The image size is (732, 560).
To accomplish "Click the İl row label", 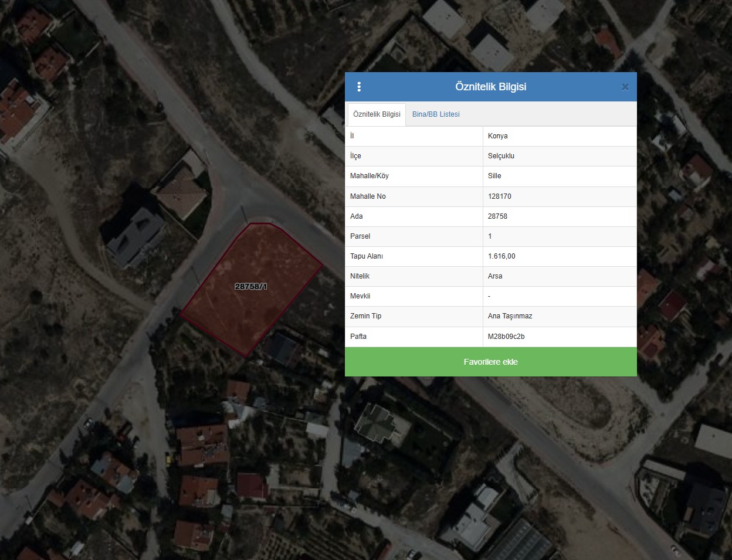I will coord(352,136).
